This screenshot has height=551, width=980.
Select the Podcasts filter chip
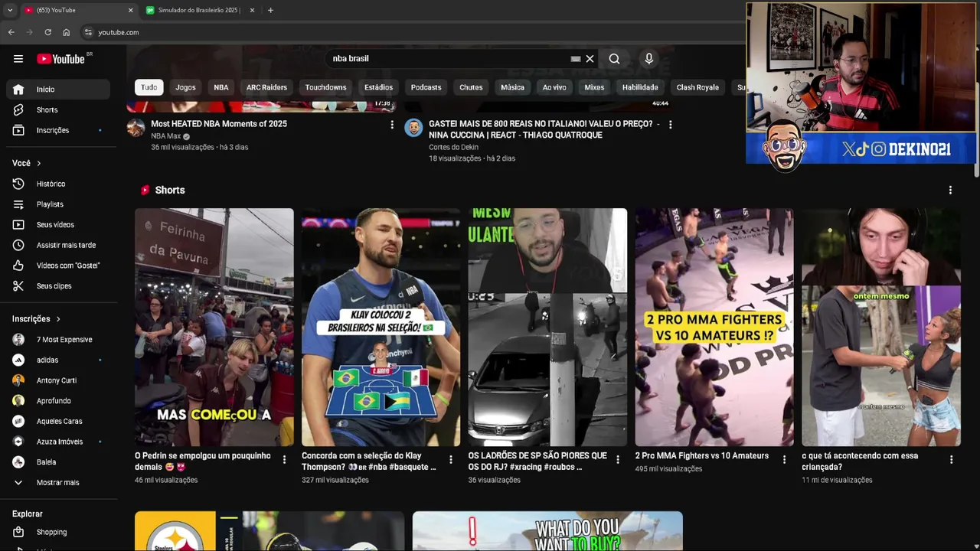click(426, 87)
